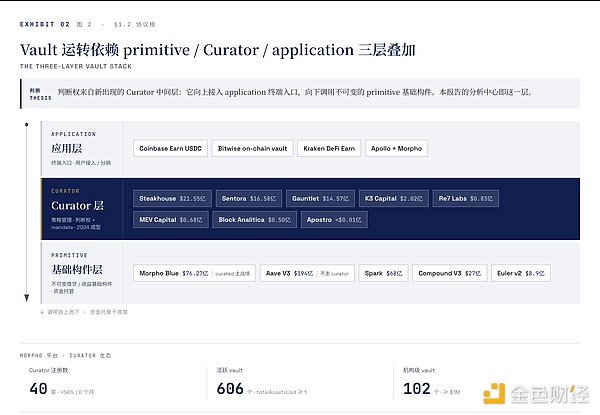Click the MORPHO 平台 CURATOR 生态 label

pyautogui.click(x=65, y=355)
